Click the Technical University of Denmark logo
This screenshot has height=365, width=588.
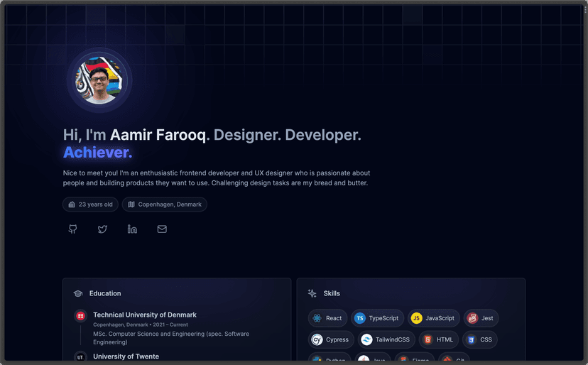pyautogui.click(x=80, y=316)
